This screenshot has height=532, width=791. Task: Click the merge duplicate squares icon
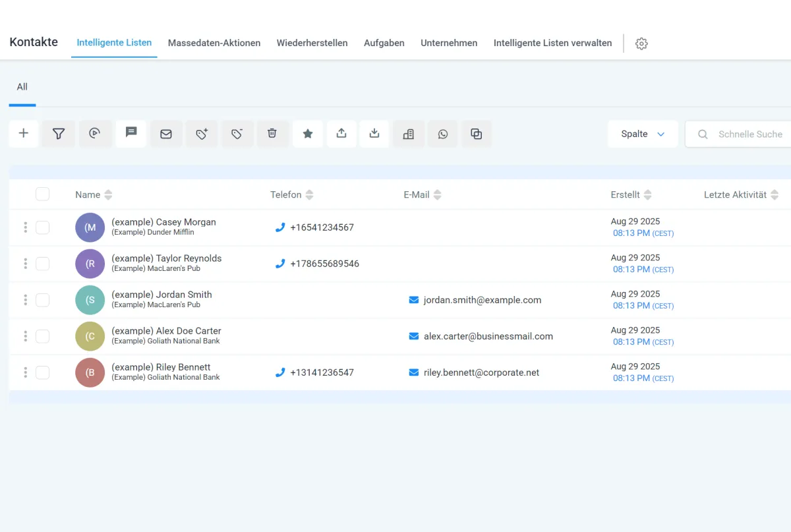[x=477, y=134]
